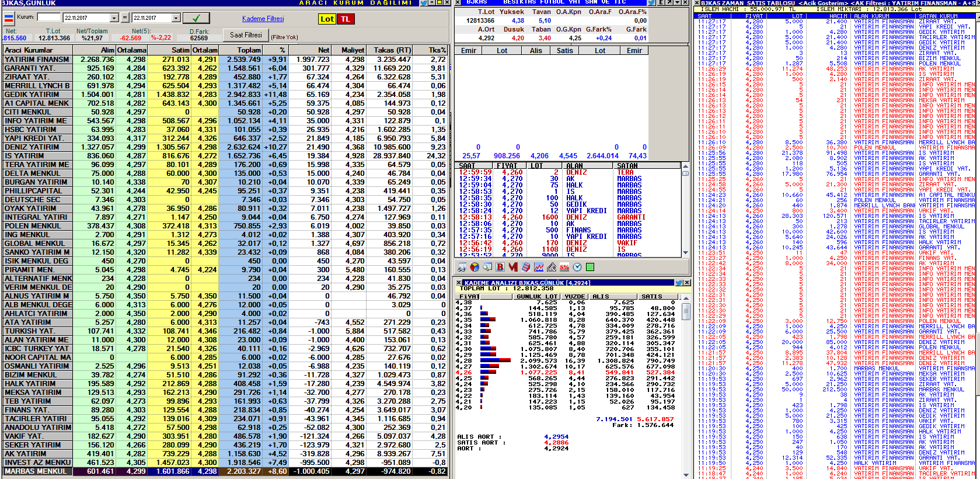This screenshot has width=980, height=479.
Task: Sort by Araci Kurumlar column header
Action: 37,50
